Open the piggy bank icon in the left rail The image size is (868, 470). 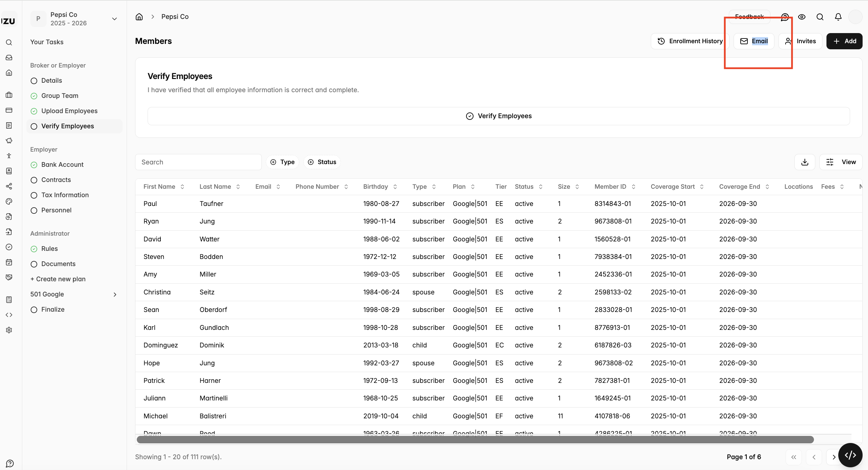coord(9,140)
